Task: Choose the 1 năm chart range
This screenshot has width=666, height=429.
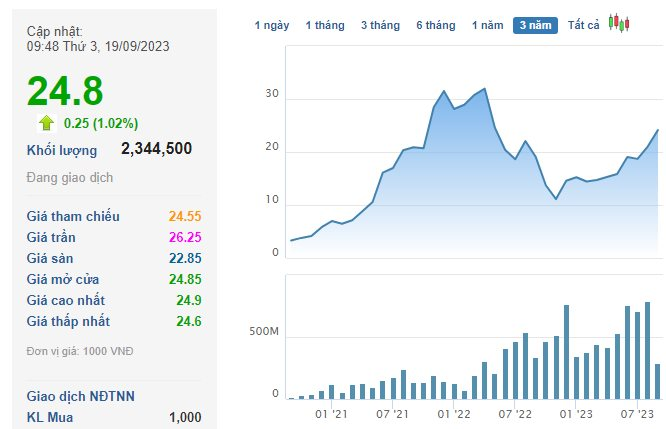Action: point(488,25)
